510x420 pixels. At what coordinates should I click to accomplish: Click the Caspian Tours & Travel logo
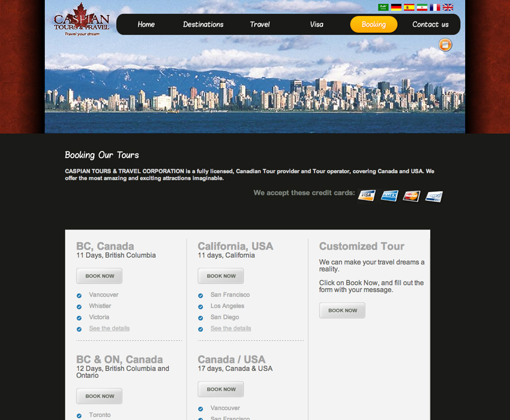(x=82, y=20)
